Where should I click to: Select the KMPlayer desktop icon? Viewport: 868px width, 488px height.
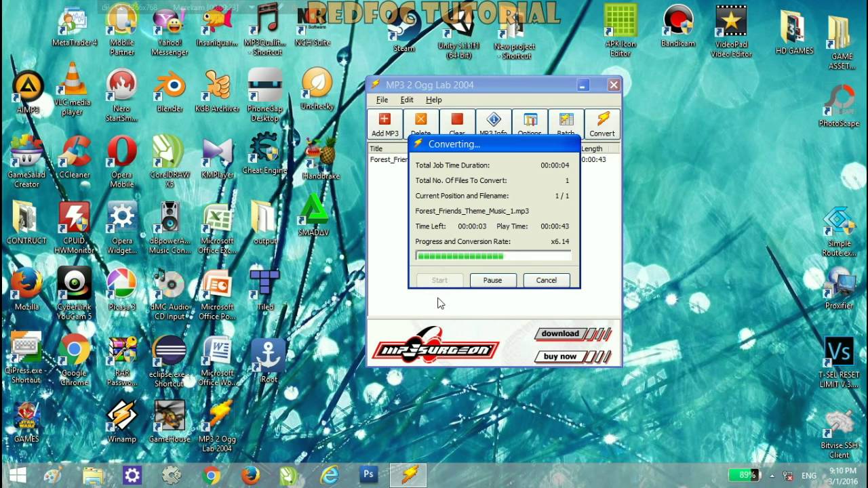point(218,159)
